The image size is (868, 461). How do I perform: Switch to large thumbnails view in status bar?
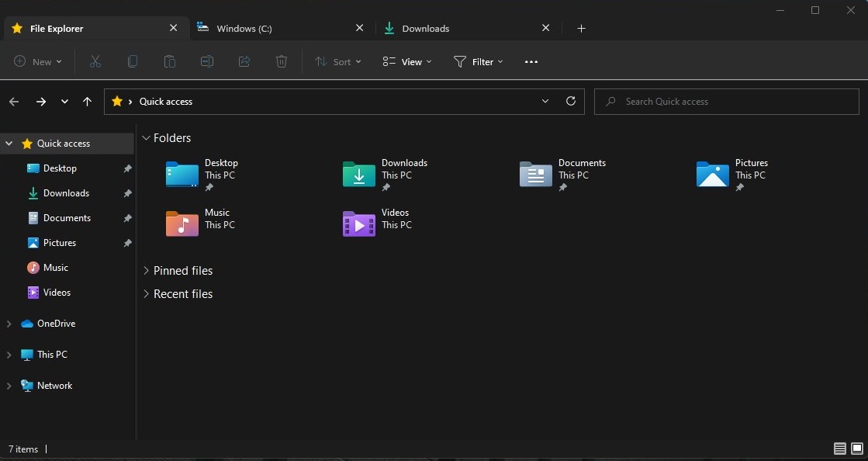coord(857,449)
